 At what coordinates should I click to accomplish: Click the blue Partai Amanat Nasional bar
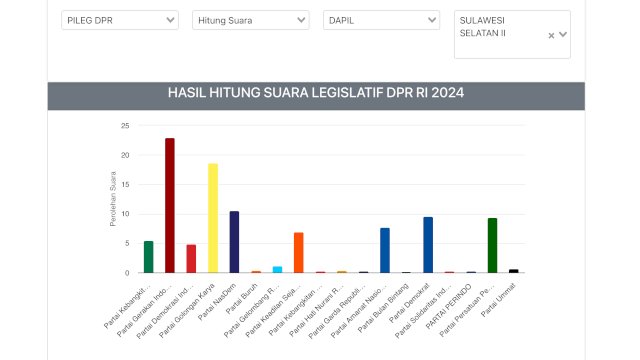[x=385, y=250]
